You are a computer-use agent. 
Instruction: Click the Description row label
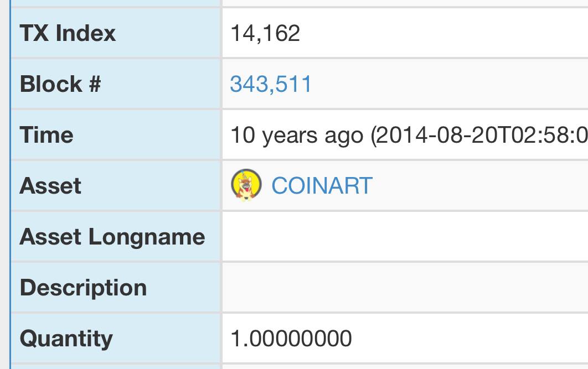coord(83,287)
